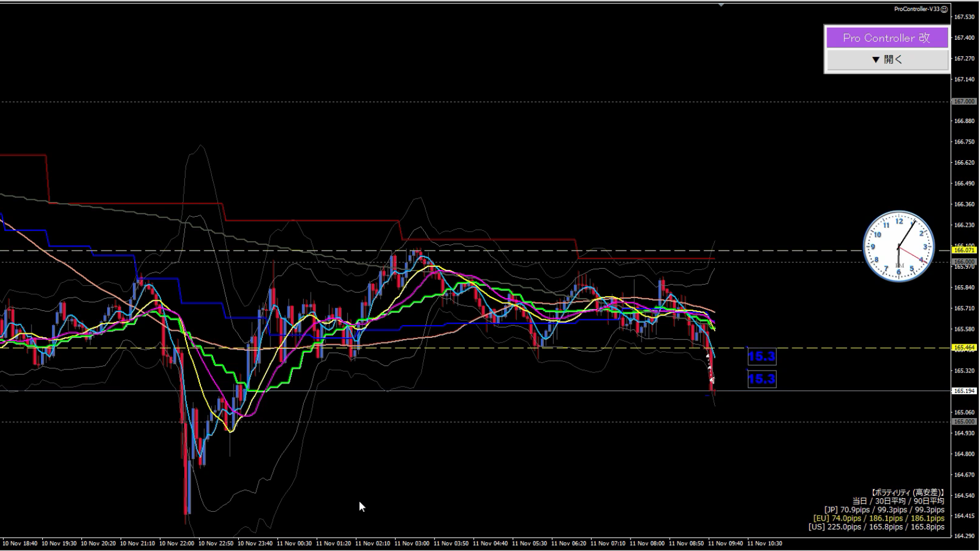980x551 pixels.
Task: Click the 166.490 price scale value
Action: click(x=964, y=183)
